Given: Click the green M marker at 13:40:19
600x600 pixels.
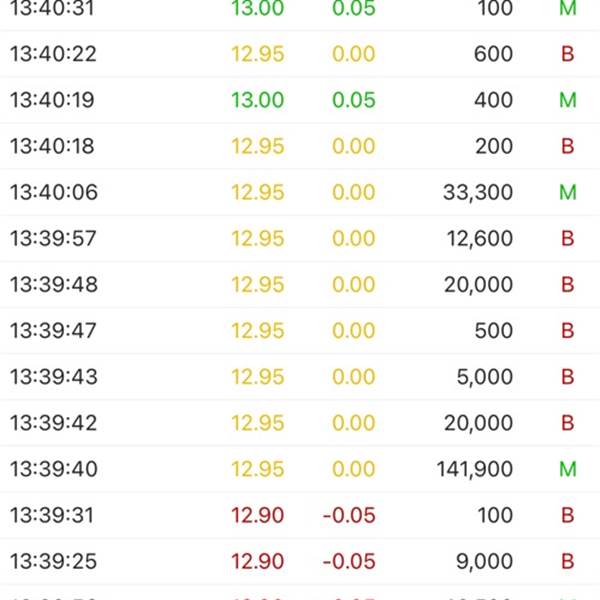Looking at the screenshot, I should tap(567, 100).
